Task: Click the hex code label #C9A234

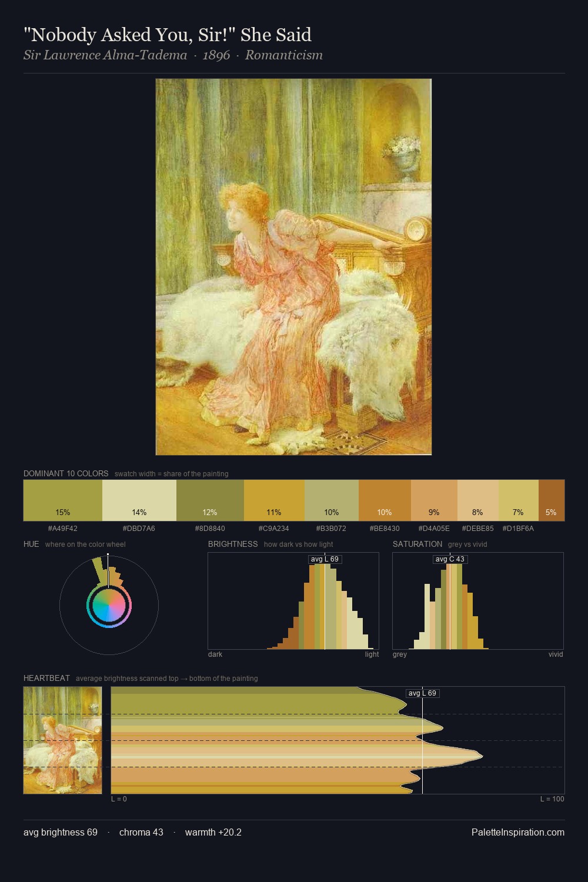Action: 274,529
